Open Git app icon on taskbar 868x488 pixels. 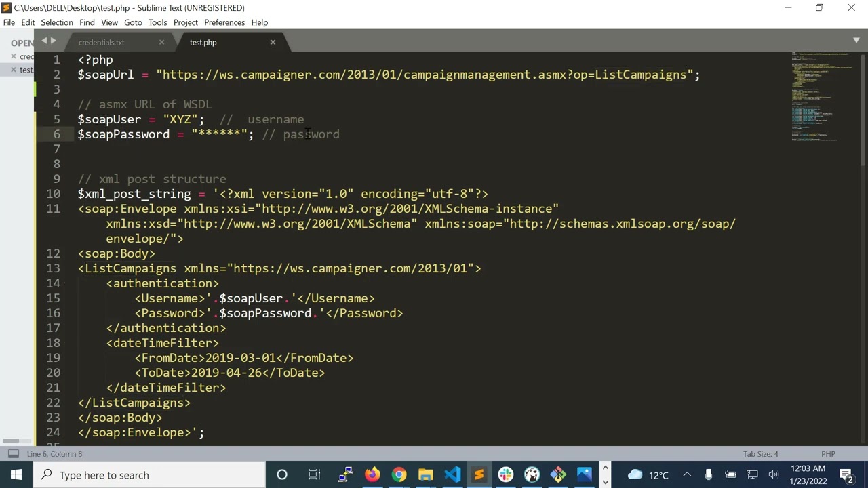[x=558, y=474]
